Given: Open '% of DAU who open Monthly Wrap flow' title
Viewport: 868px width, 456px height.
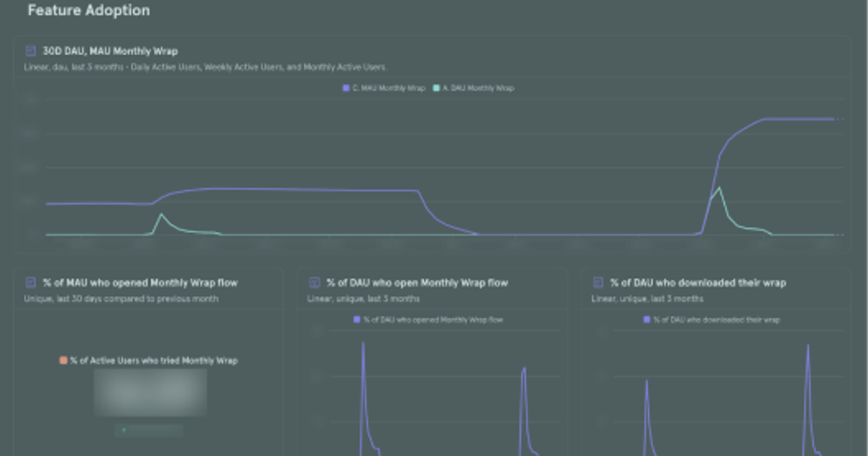Looking at the screenshot, I should [x=417, y=282].
